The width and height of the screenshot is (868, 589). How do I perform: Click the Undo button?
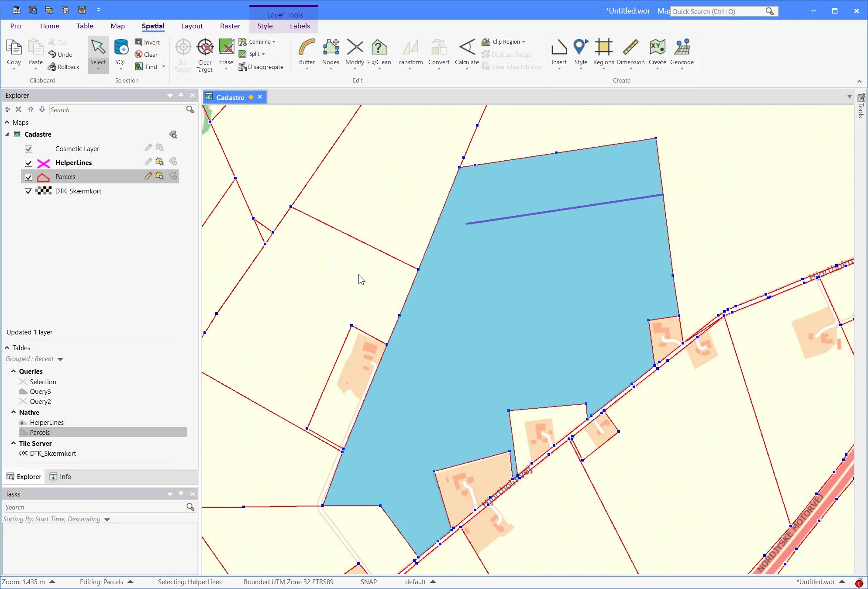[x=60, y=55]
